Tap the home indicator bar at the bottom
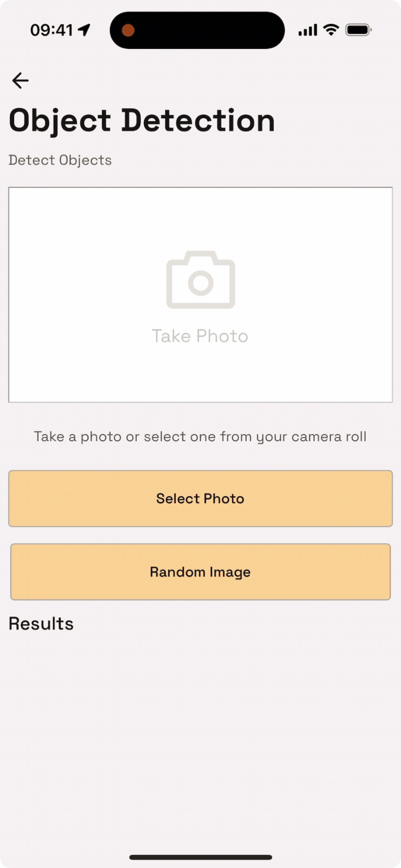This screenshot has width=401, height=868. [200, 857]
